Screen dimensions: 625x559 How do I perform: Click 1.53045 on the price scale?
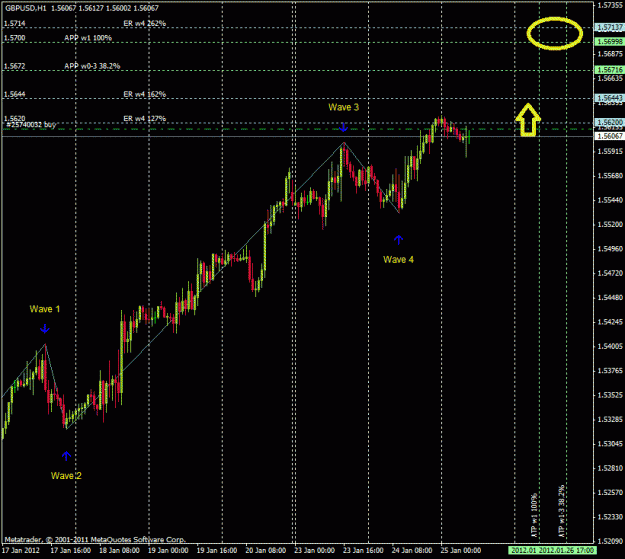(610, 444)
